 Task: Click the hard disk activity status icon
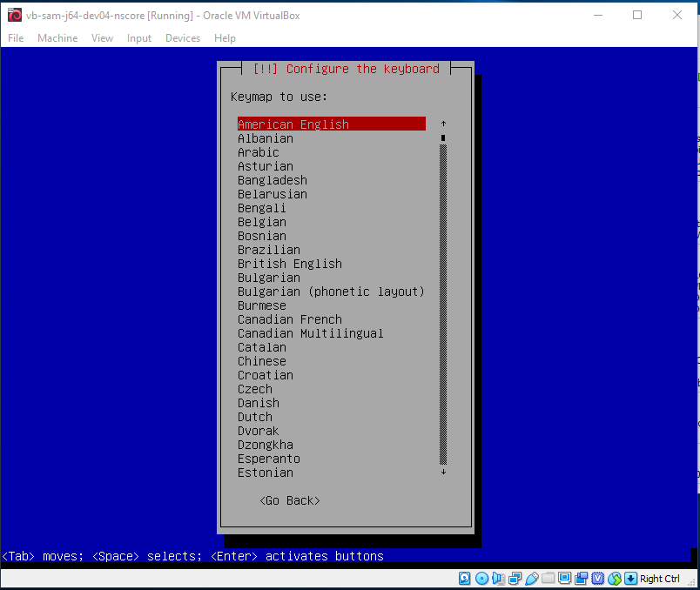click(464, 579)
